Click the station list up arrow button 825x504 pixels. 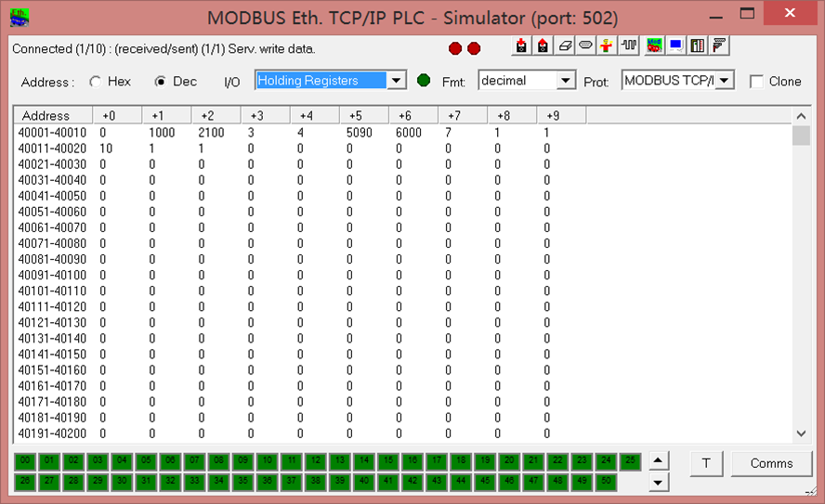point(658,461)
